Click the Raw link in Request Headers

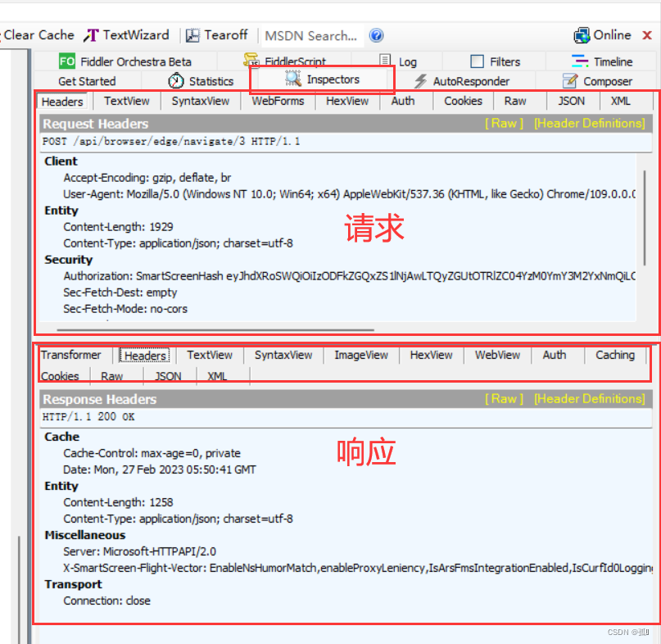coord(503,123)
